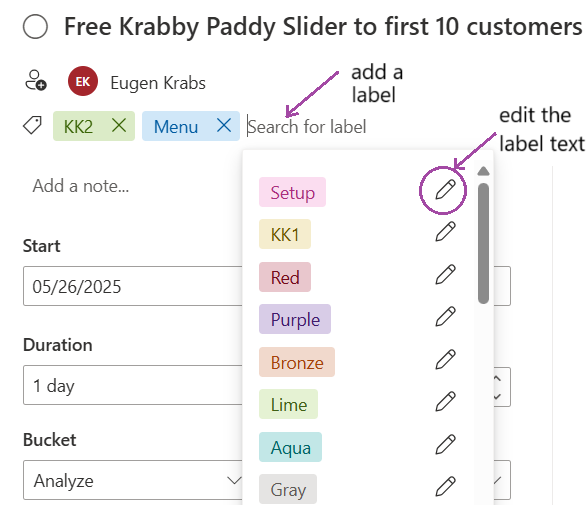Edit the Lime label text
This screenshot has height=505, width=588.
coord(445,402)
